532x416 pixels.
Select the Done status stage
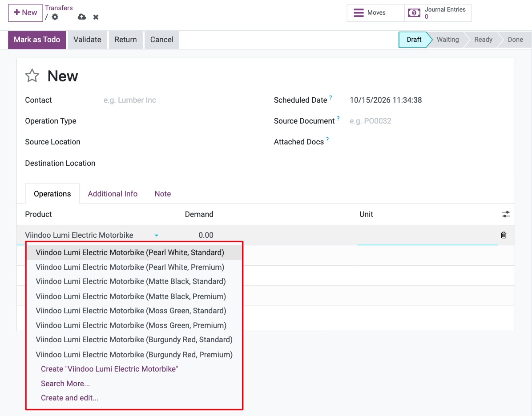(516, 40)
